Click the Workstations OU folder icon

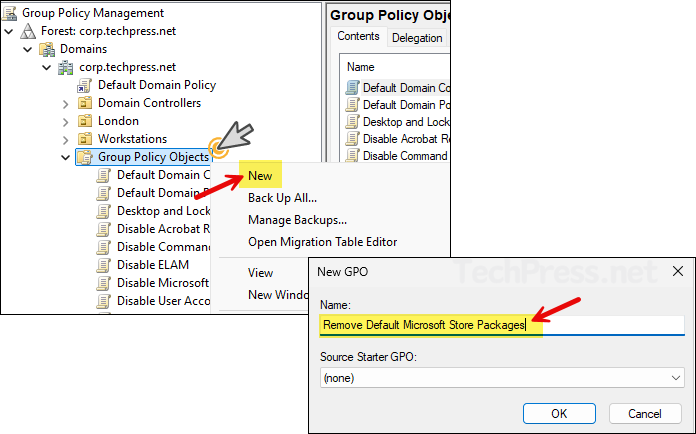pyautogui.click(x=85, y=139)
